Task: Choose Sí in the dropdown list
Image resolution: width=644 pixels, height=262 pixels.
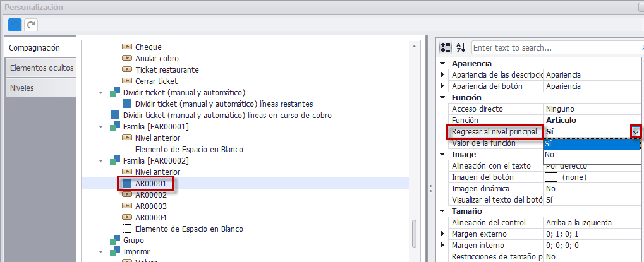Action: coord(592,143)
